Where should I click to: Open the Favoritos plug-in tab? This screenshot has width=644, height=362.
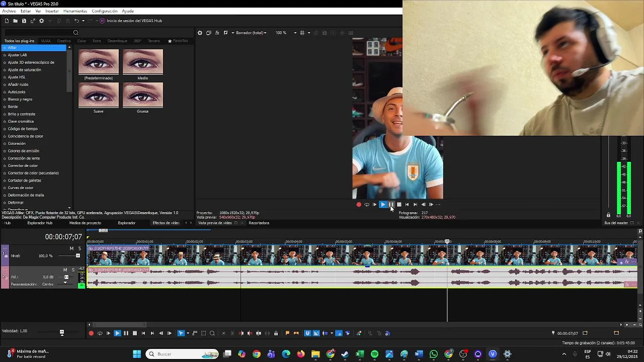178,41
